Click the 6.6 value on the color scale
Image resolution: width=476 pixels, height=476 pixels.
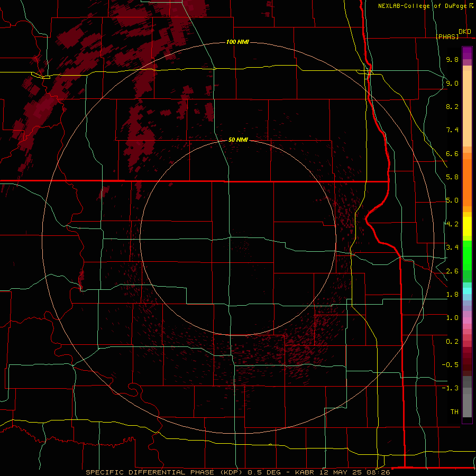tap(452, 153)
